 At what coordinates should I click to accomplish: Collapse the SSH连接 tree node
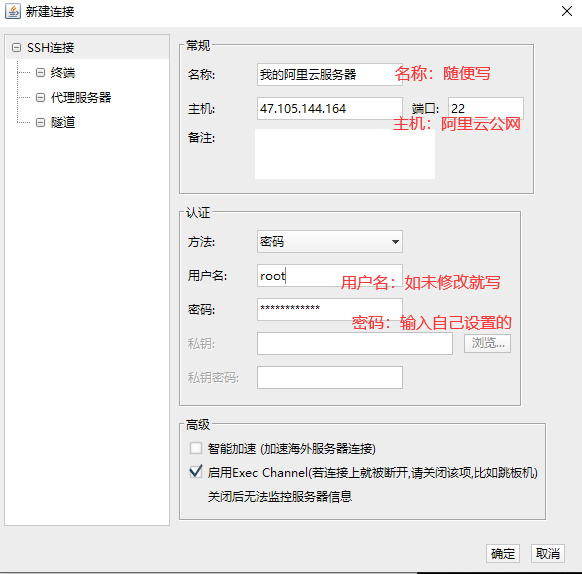[x=16, y=48]
